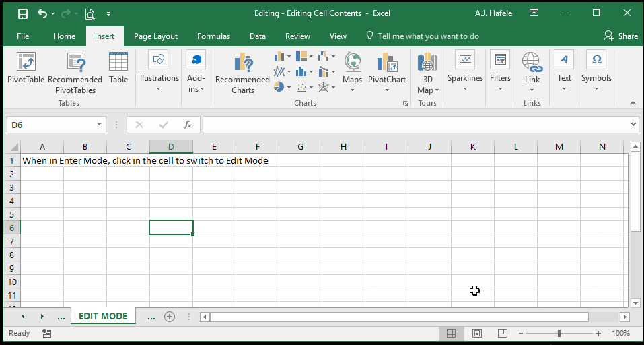644x345 pixels.
Task: Click Print Preview icon in Quick Access Toolbar
Action: [x=90, y=14]
